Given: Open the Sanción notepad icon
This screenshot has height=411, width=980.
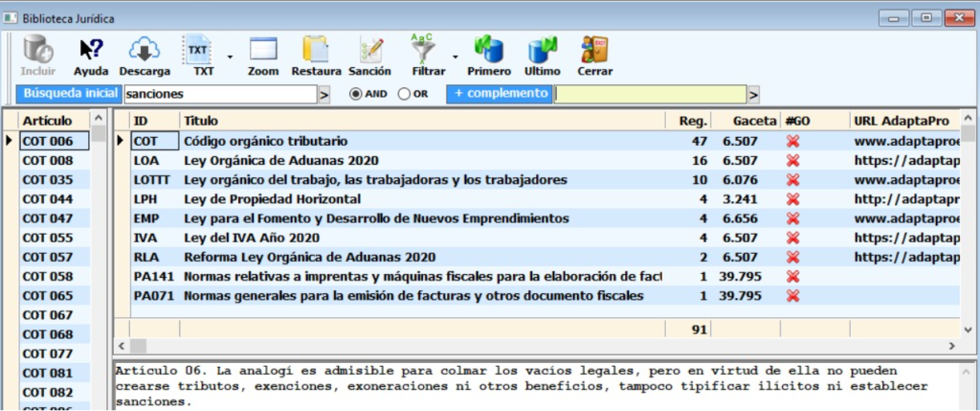Looking at the screenshot, I should (369, 50).
